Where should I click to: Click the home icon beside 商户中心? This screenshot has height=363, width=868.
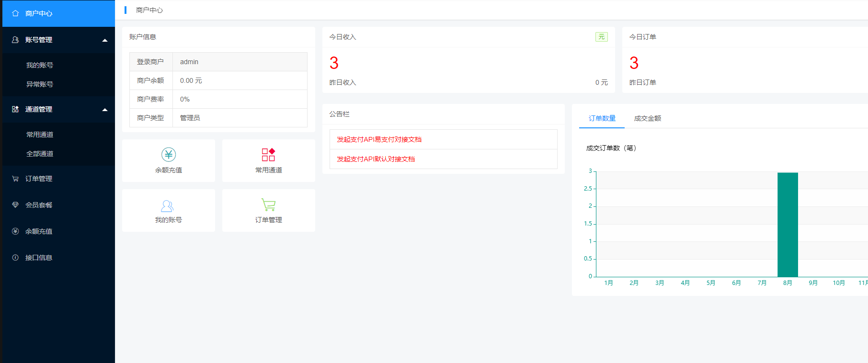pyautogui.click(x=15, y=13)
